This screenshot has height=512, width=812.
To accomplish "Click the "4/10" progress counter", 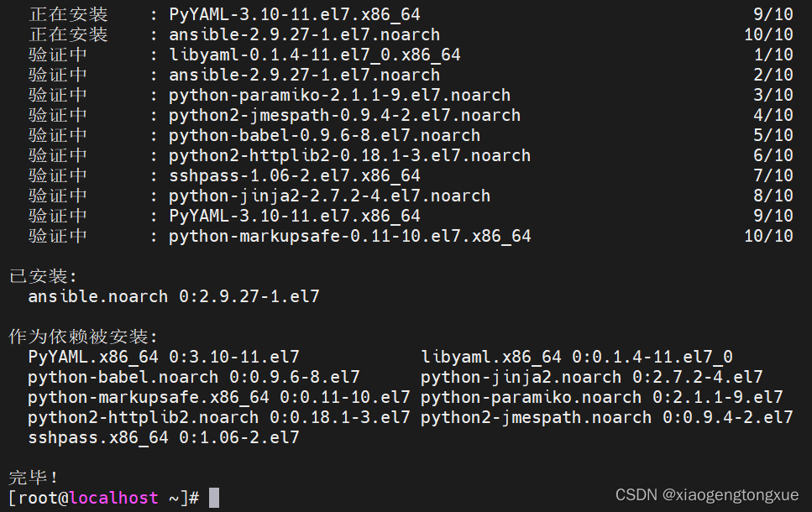I will click(x=773, y=115).
